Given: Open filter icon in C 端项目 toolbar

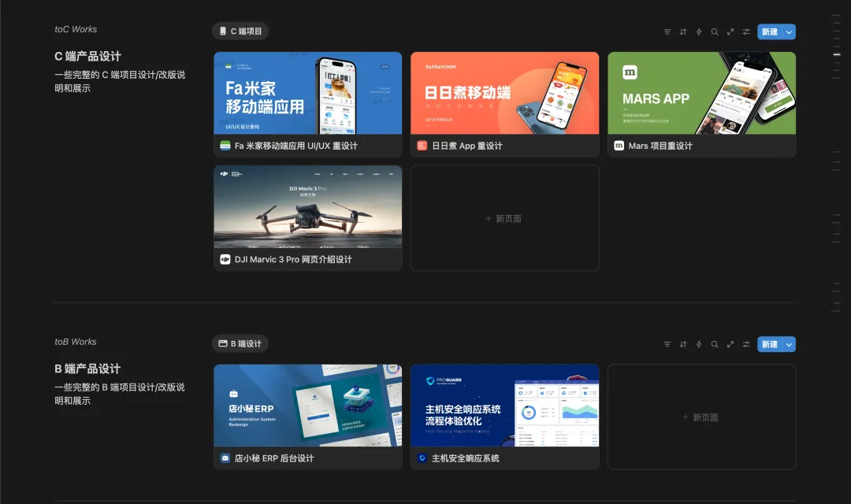Looking at the screenshot, I should tap(667, 32).
